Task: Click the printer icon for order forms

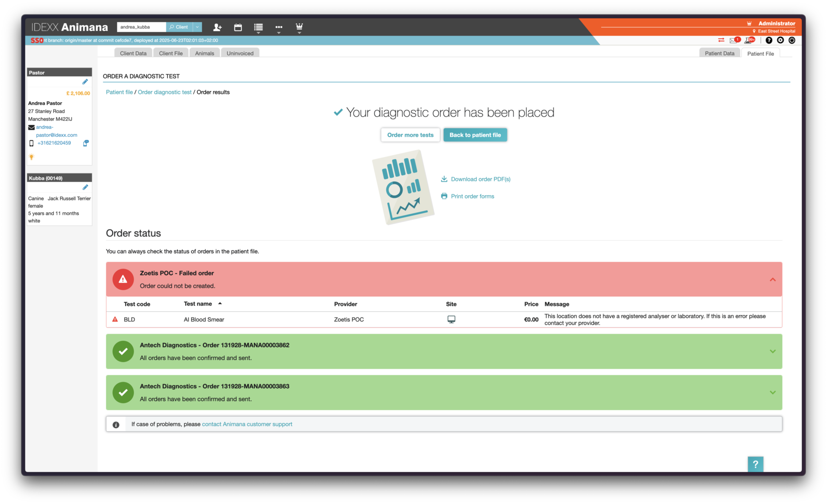Action: (444, 196)
